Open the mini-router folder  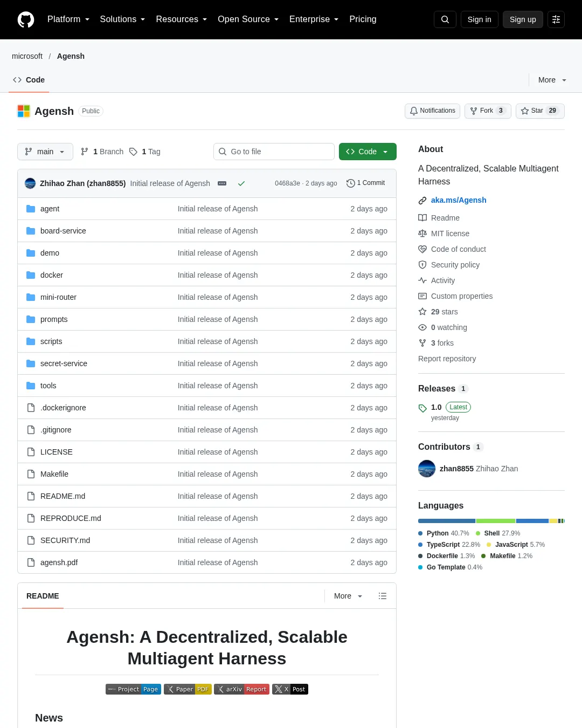58,297
